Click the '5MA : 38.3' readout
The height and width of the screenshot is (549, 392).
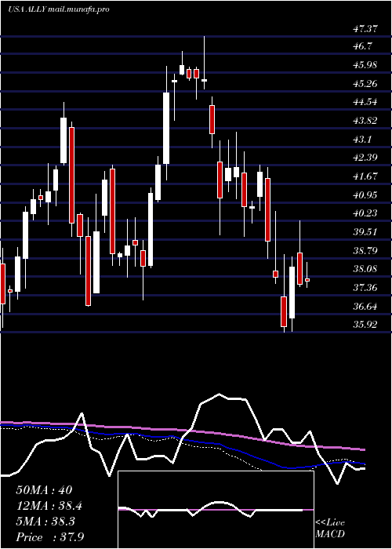pyautogui.click(x=47, y=522)
